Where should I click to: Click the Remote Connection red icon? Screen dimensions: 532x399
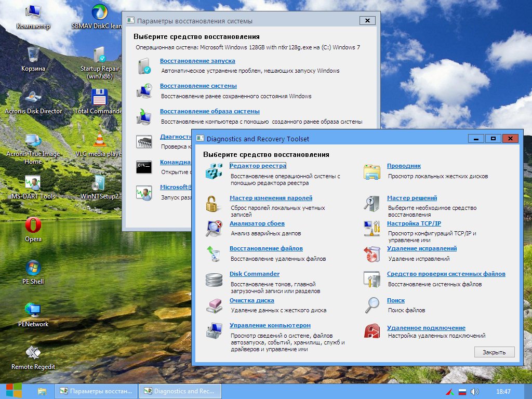tap(372, 331)
